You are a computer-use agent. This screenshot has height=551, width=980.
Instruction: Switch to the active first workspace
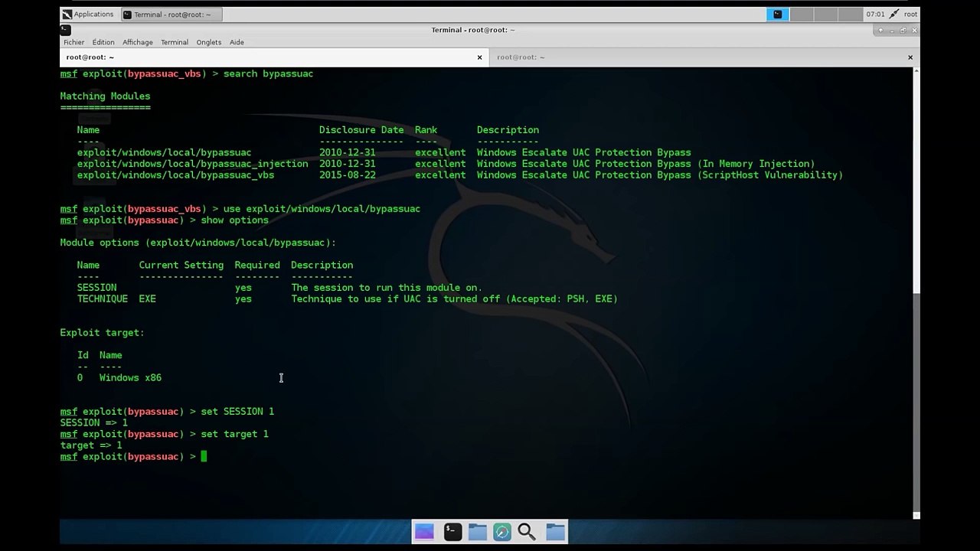coord(778,14)
